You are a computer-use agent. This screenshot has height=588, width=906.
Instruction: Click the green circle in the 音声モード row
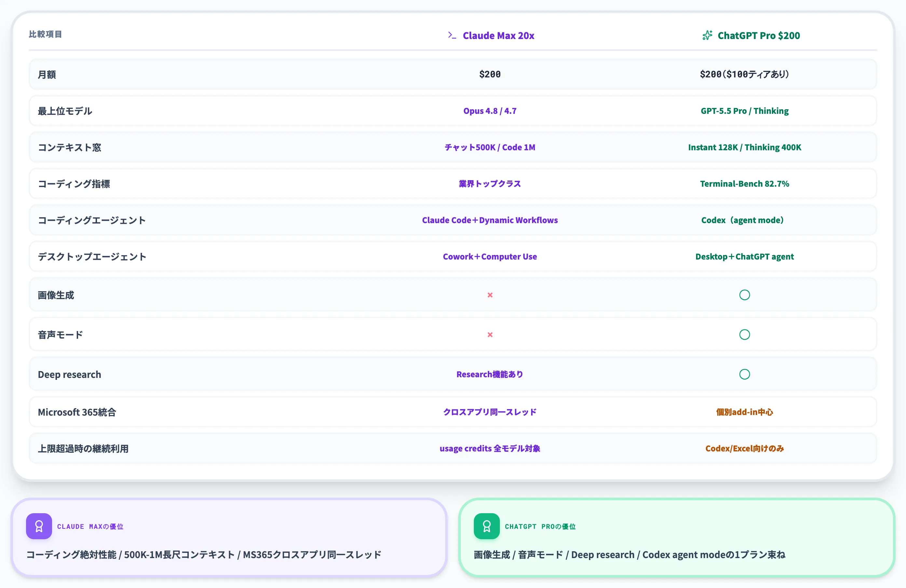[745, 335]
